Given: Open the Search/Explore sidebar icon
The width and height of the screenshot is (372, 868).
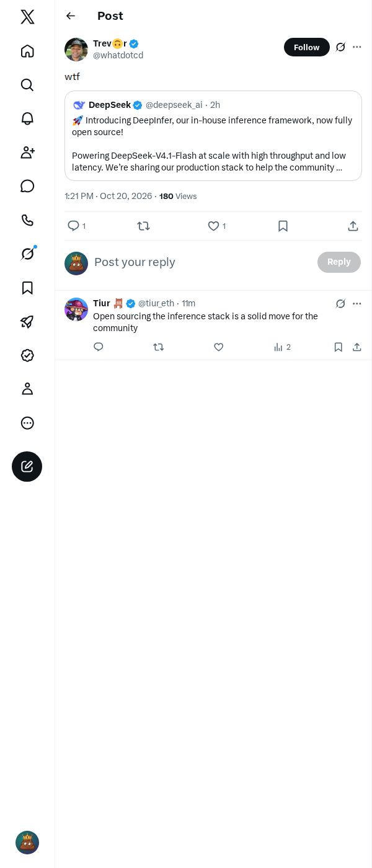Looking at the screenshot, I should [x=27, y=85].
